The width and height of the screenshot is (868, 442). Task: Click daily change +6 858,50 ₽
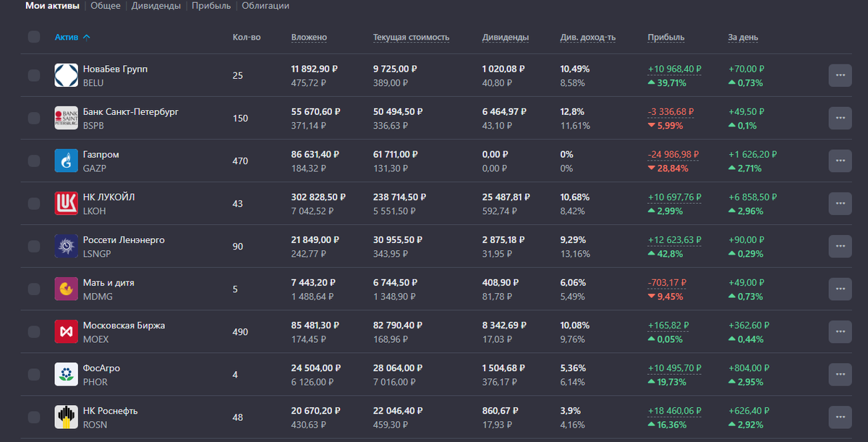pos(753,197)
